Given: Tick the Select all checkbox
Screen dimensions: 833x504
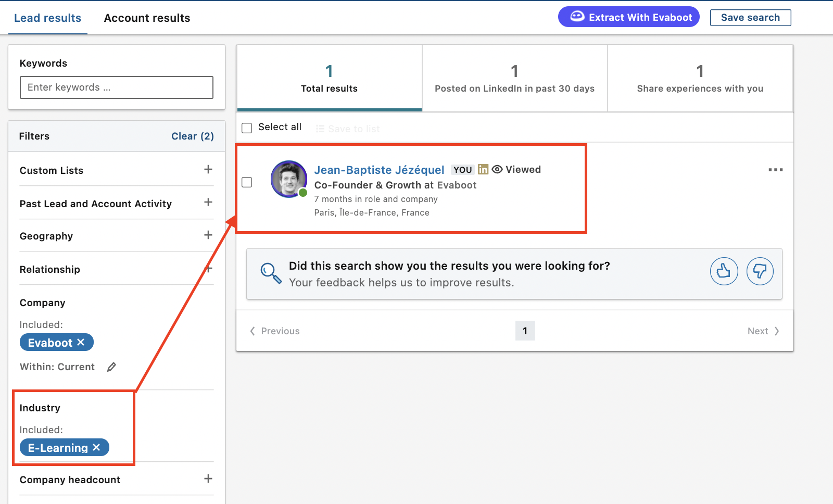Looking at the screenshot, I should (247, 128).
